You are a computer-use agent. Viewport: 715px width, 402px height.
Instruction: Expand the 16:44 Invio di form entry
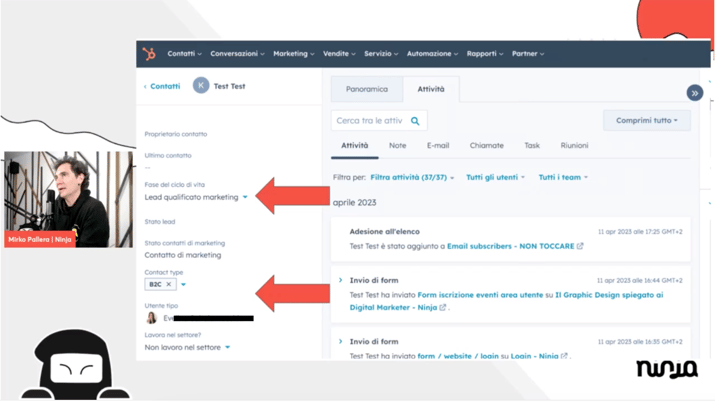pos(340,280)
